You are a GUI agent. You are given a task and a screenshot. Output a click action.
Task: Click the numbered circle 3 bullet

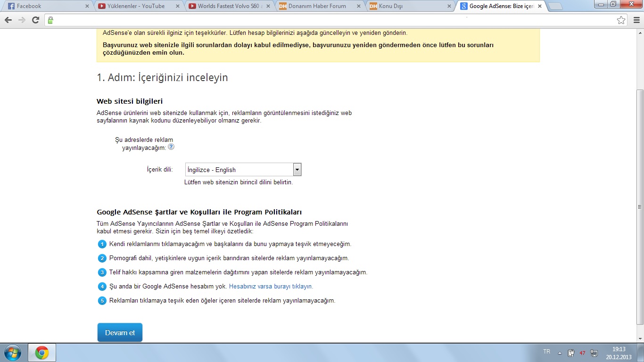(x=102, y=272)
